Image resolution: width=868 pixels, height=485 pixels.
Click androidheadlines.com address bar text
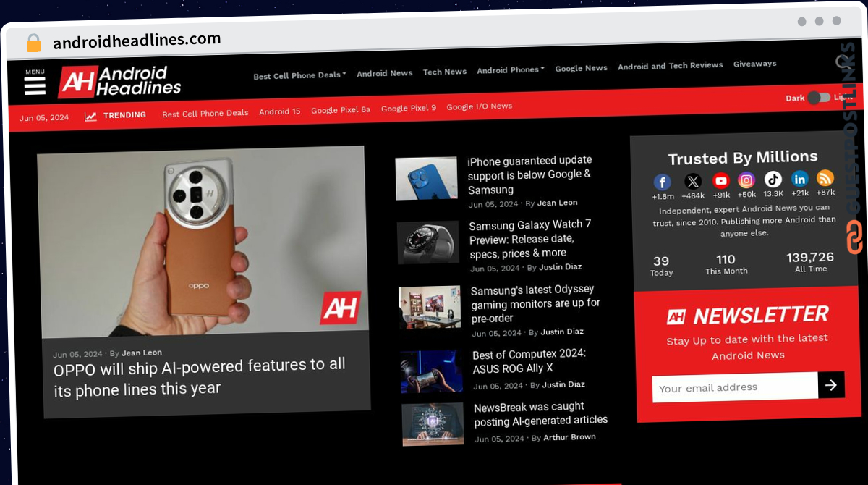point(137,40)
